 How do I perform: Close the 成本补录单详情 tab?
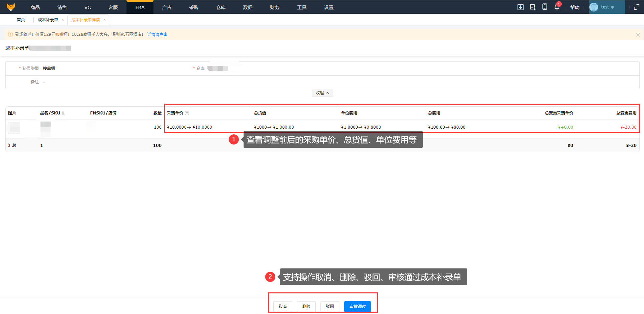pyautogui.click(x=105, y=20)
